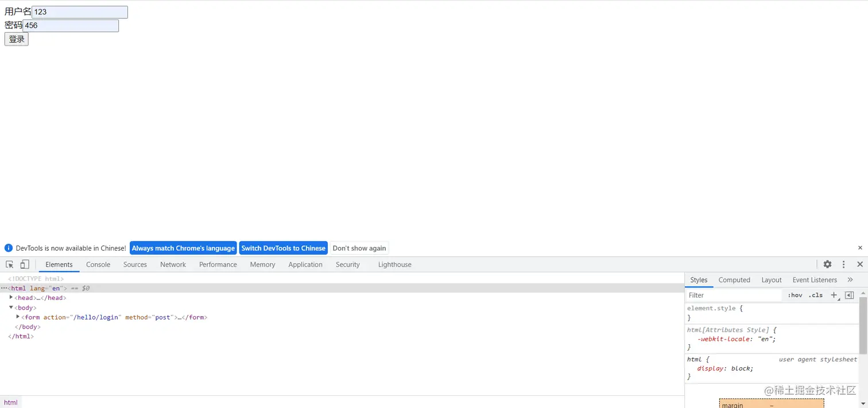This screenshot has width=868, height=408.
Task: Click the Styles Filter input field
Action: coord(734,295)
